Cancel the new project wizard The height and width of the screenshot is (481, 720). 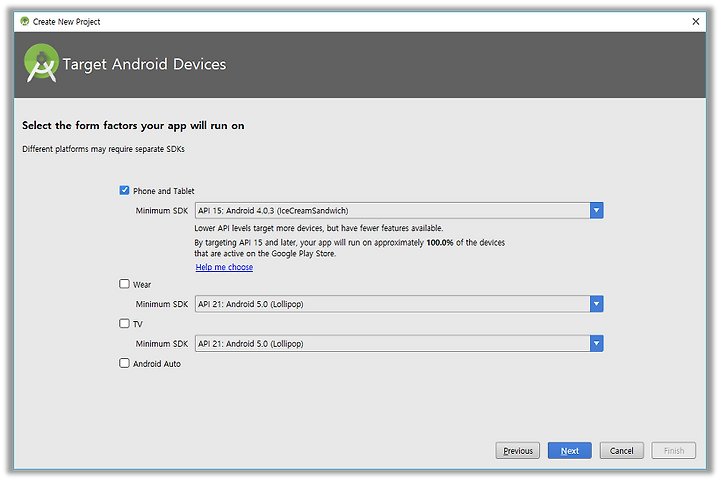pyautogui.click(x=621, y=450)
